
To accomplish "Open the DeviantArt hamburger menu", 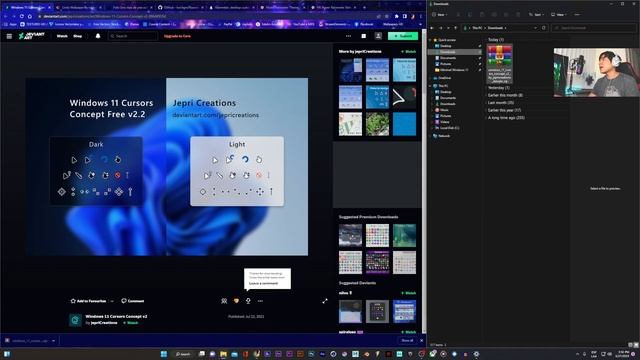I will pyautogui.click(x=9, y=36).
